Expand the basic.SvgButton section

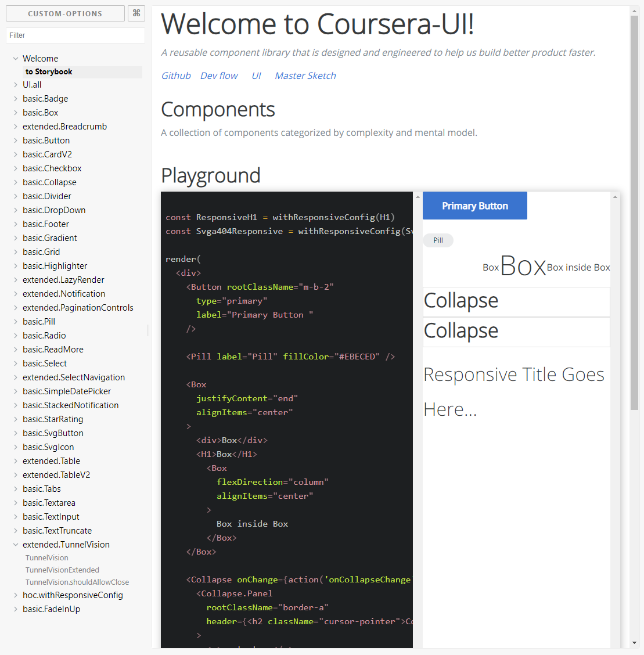[53, 433]
